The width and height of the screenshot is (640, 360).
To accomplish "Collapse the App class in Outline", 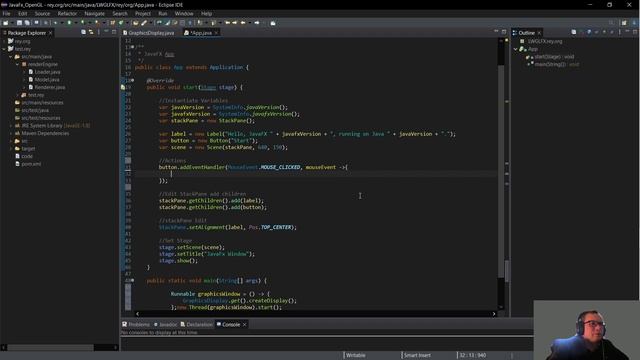I will coord(516,49).
